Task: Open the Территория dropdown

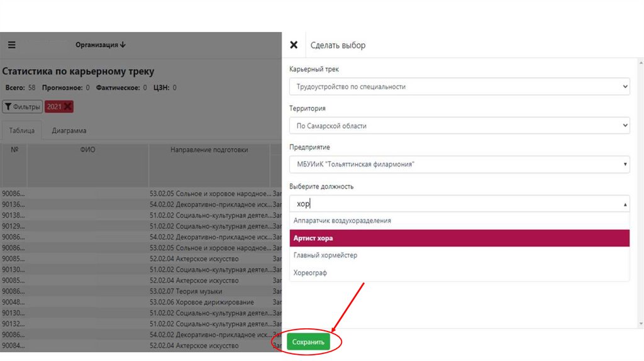Action: 459,126
